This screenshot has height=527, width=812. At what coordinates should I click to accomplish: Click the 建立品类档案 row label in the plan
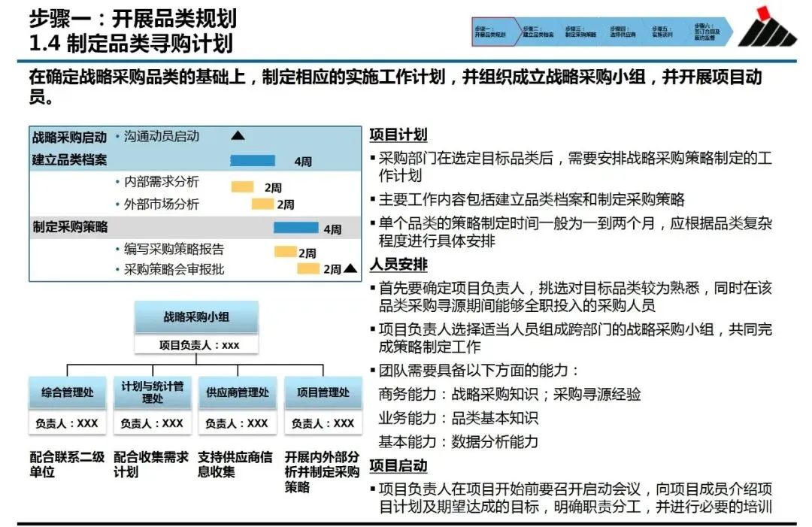point(69,159)
